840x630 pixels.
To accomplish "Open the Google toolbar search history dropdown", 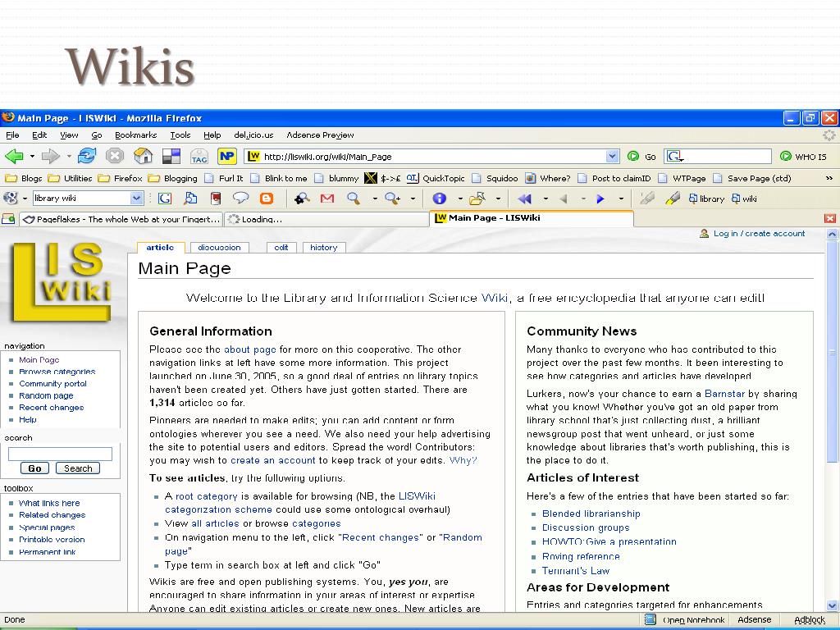I will pos(137,199).
